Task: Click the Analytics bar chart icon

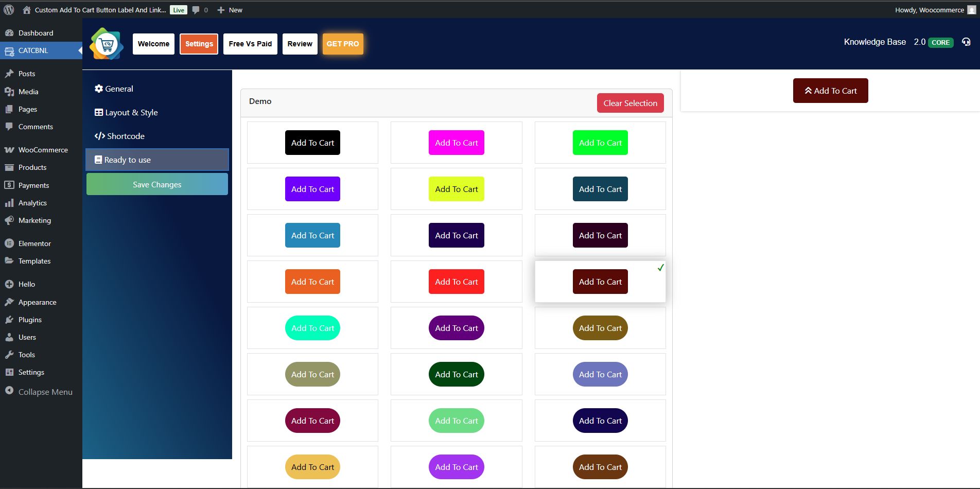Action: [x=9, y=203]
